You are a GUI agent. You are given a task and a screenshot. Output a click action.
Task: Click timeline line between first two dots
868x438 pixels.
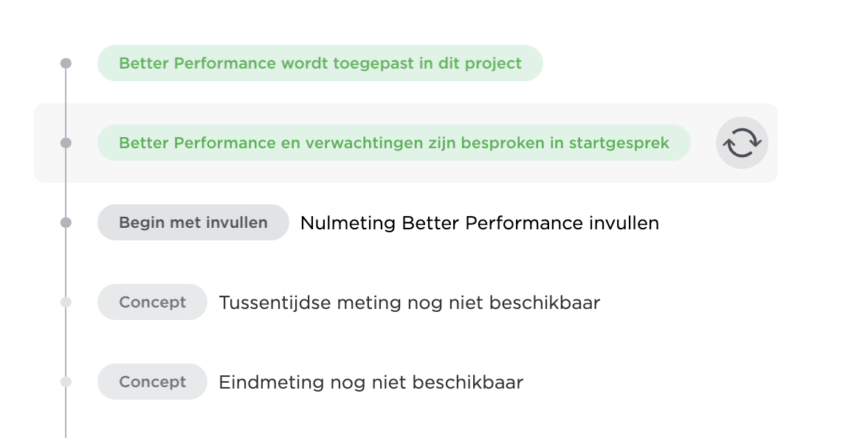tap(66, 103)
